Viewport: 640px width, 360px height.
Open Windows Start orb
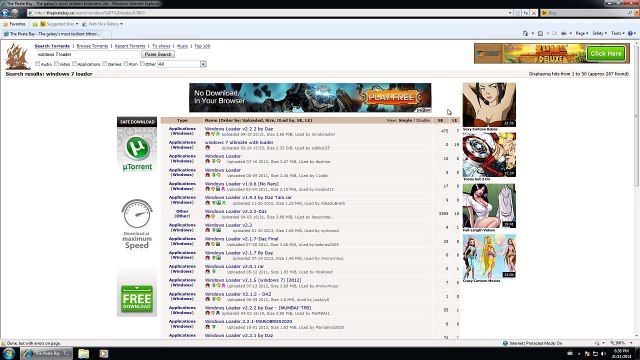pyautogui.click(x=9, y=353)
